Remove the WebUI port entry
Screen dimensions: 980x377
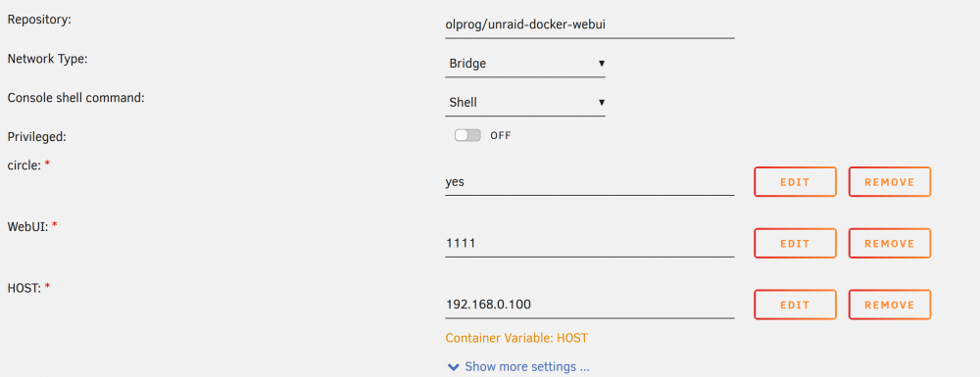(890, 244)
